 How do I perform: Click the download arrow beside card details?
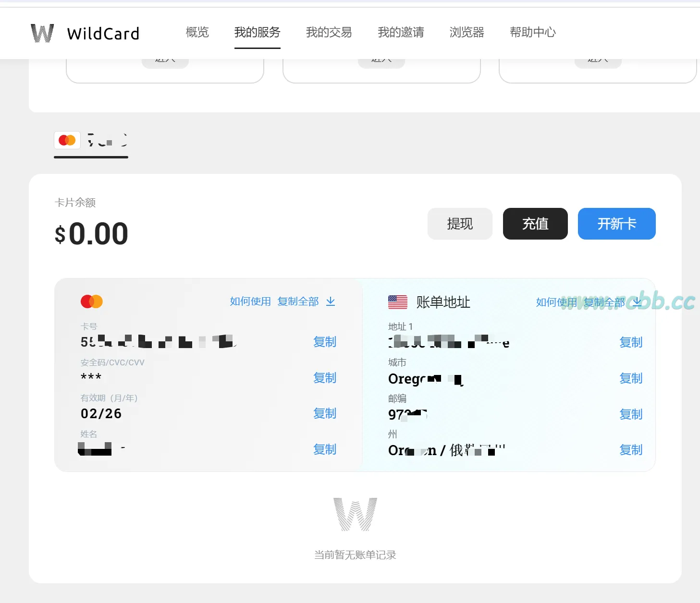tap(331, 301)
